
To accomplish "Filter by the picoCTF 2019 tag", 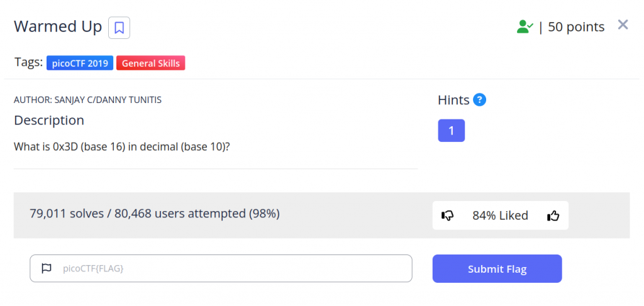I will 80,63.
